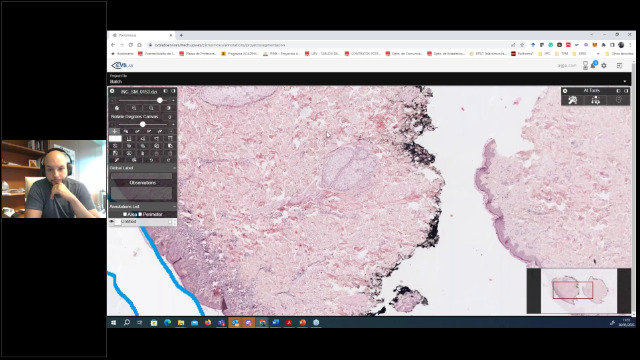Collapse the Global Label section
640x360 pixels.
tap(174, 168)
